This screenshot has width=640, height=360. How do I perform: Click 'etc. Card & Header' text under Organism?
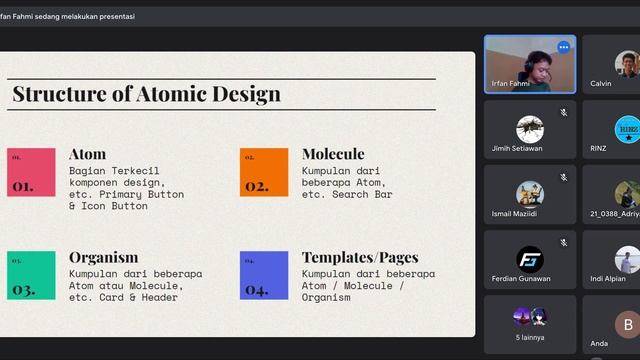[x=123, y=297]
